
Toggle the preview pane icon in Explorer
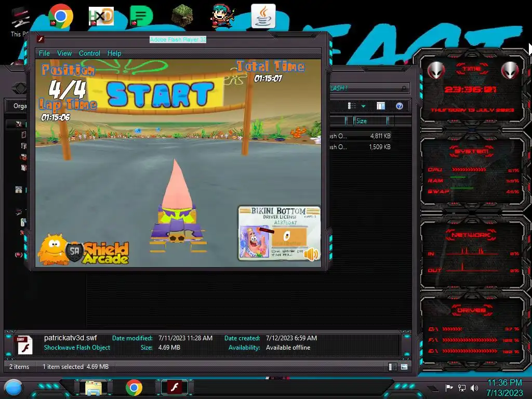pos(381,106)
